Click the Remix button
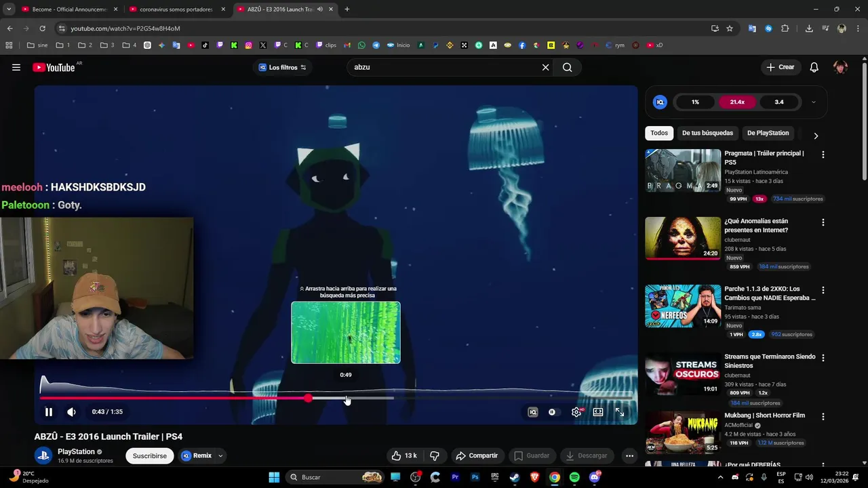The image size is (868, 488). (197, 455)
